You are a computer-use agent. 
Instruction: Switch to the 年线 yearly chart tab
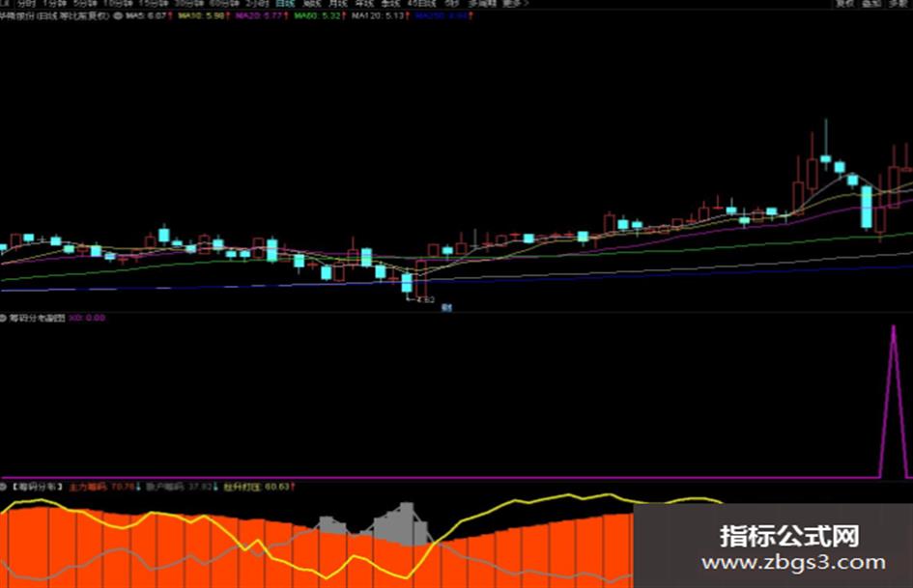point(364,4)
